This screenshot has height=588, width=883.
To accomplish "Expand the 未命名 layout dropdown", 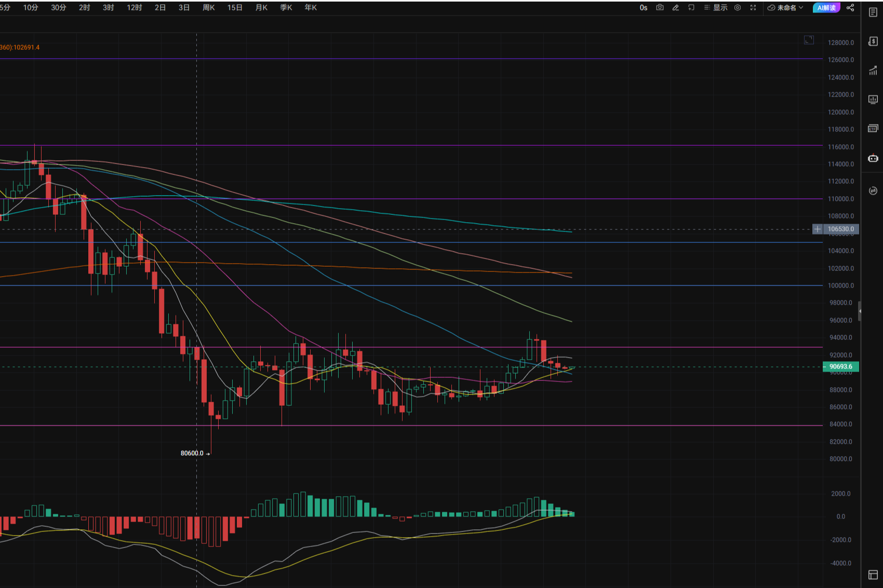I will [785, 8].
